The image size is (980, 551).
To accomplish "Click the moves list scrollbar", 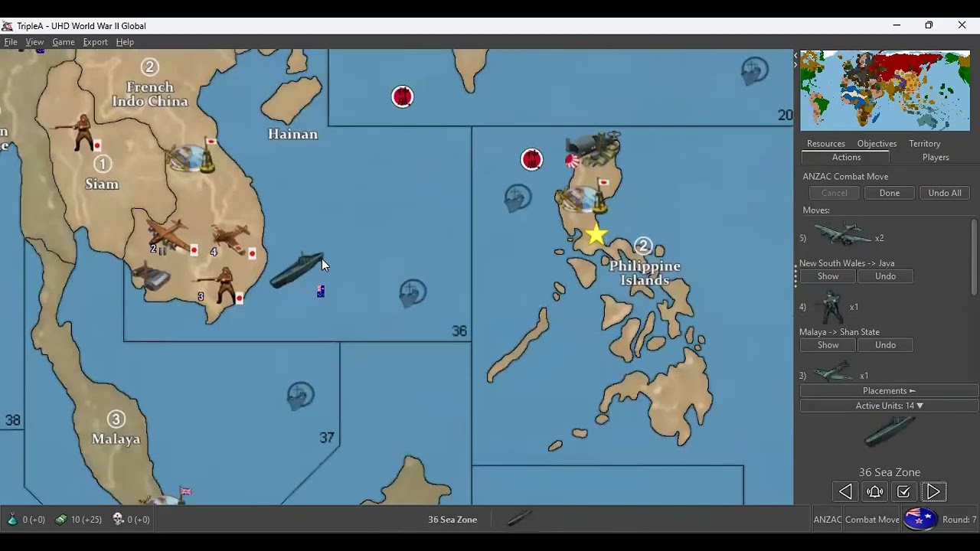I will click(975, 256).
